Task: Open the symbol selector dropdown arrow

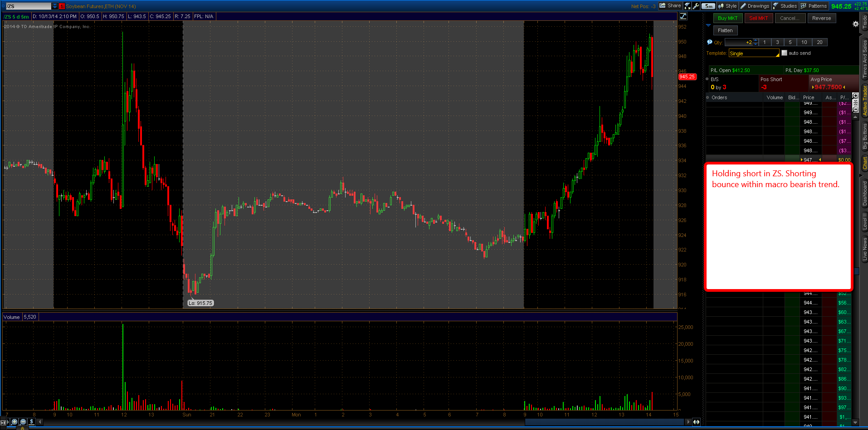Action: 55,6
